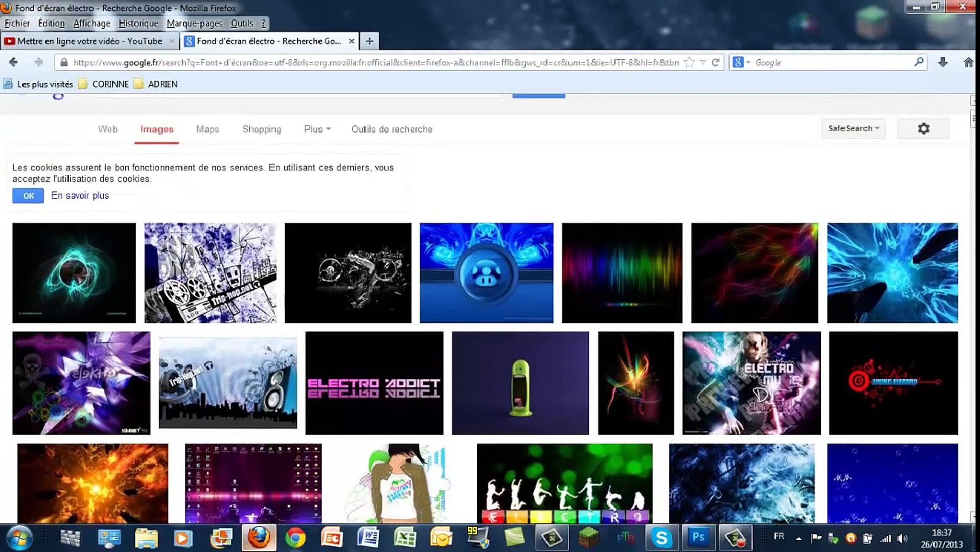Launch Skype from the taskbar
The image size is (980, 552).
tap(661, 538)
